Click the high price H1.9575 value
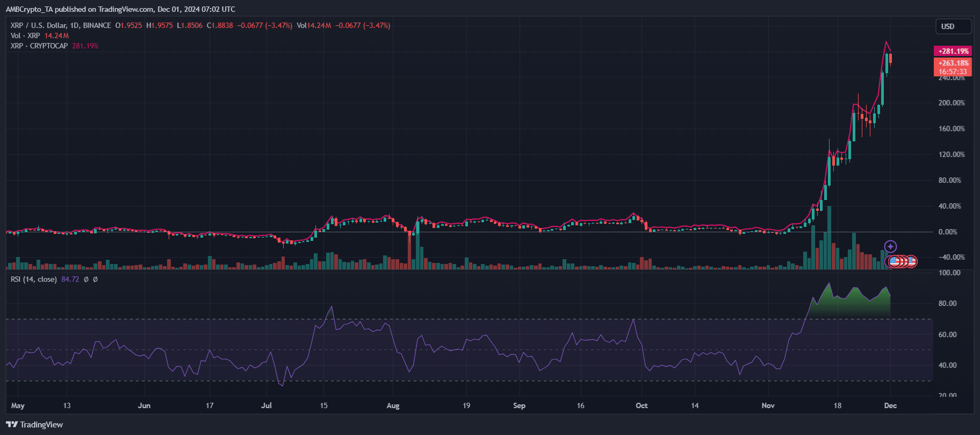 (160, 25)
